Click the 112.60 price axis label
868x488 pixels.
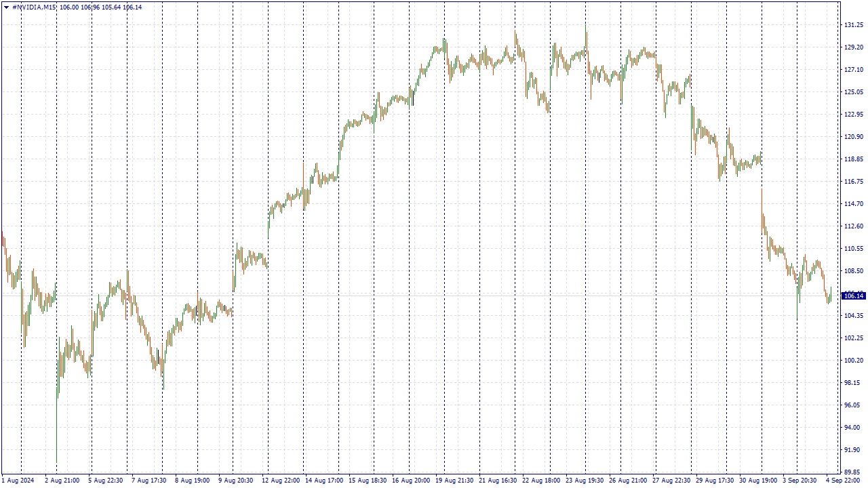click(853, 226)
